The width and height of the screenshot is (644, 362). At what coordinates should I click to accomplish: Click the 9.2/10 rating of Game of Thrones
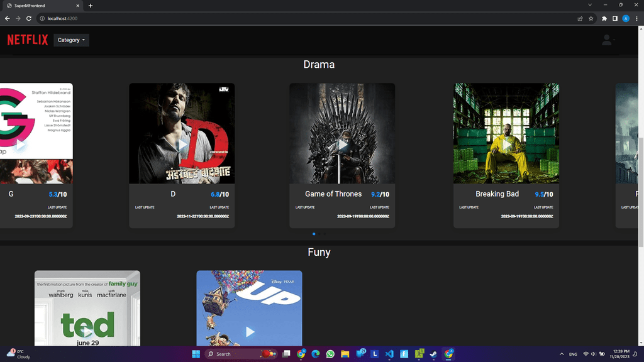pos(380,195)
